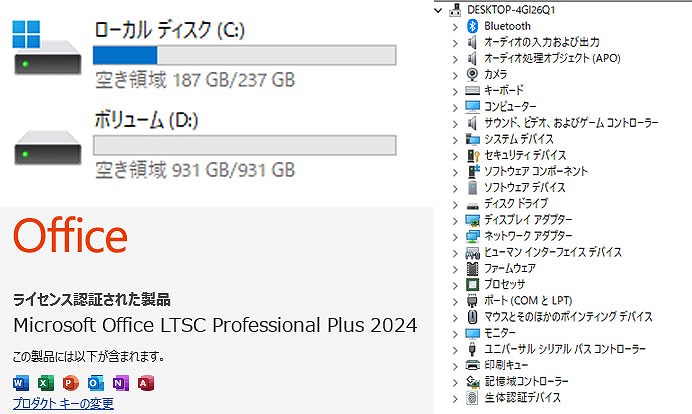Click the PowerPoint icon in Office list
Screen dimensions: 692x414
pos(70,384)
